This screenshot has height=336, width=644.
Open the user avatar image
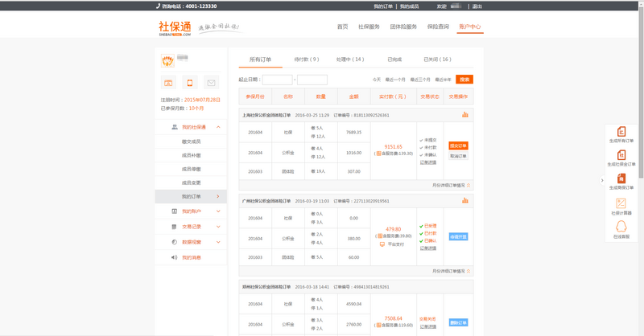pos(167,61)
